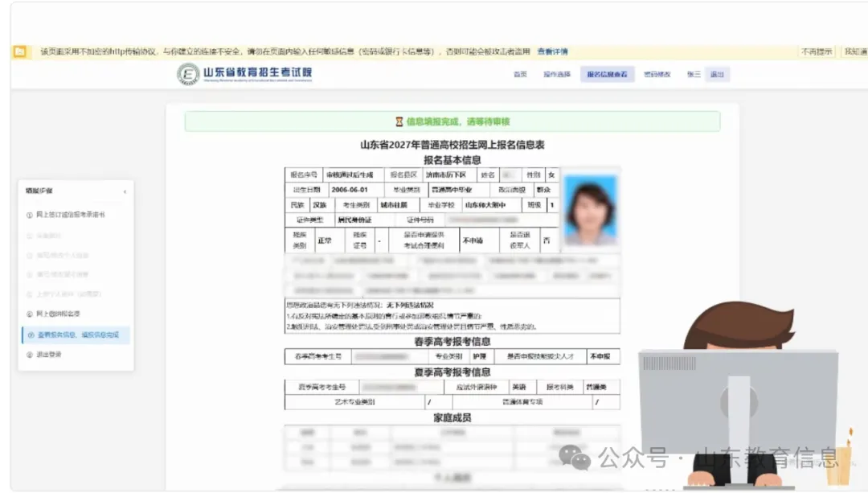
Task: Click the step number icon beside 网上签订诚信报考承诺书
Action: pyautogui.click(x=30, y=216)
